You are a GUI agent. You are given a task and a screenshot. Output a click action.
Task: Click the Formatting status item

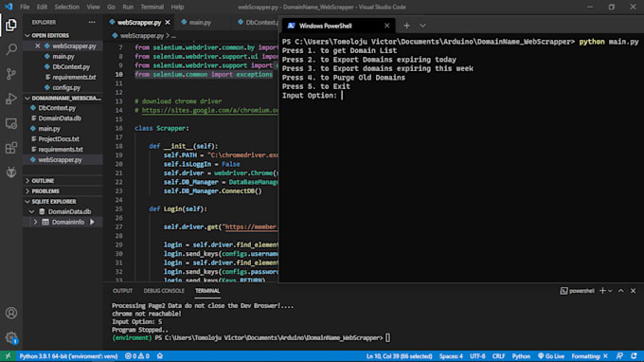tap(589, 356)
